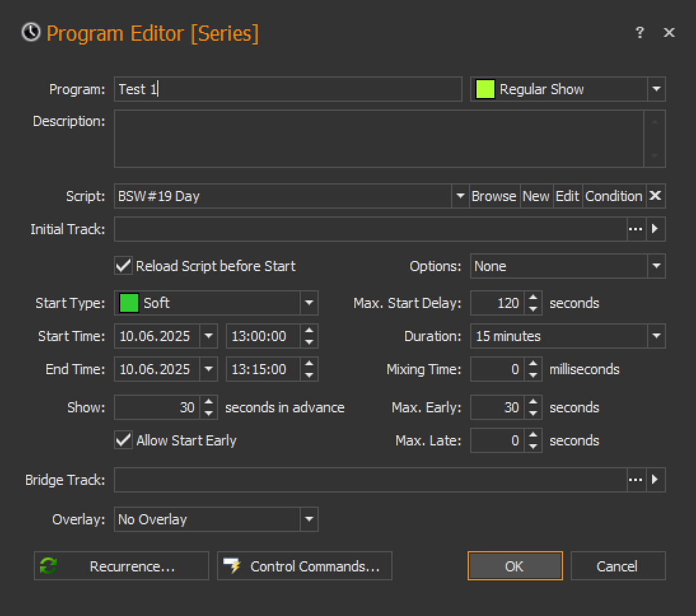Click Initial Track browse ellipsis icon
The width and height of the screenshot is (696, 616).
[x=636, y=229]
